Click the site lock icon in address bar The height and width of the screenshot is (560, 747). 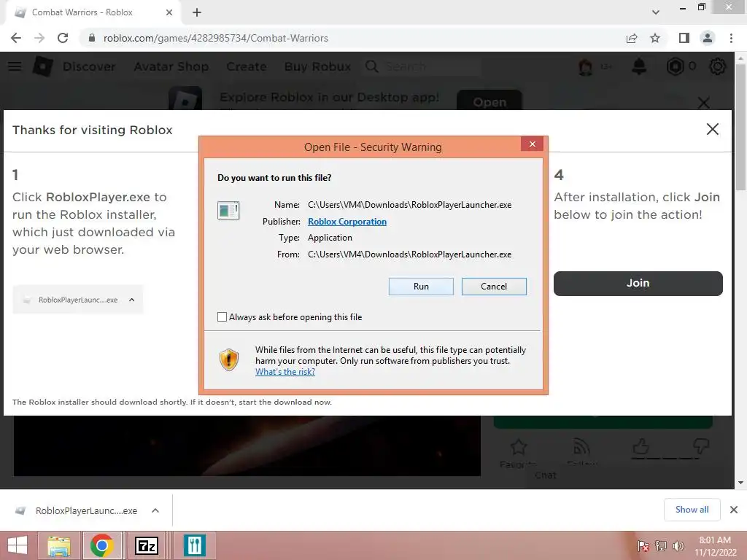(x=92, y=38)
